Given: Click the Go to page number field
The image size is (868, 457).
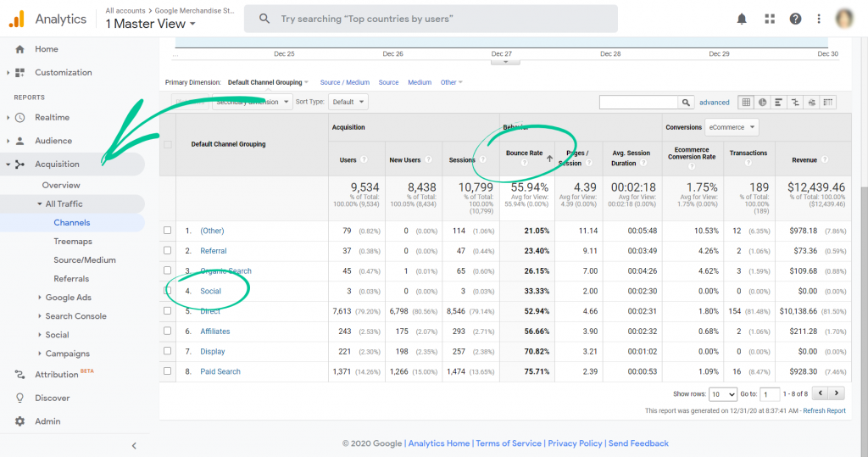Looking at the screenshot, I should (x=770, y=394).
